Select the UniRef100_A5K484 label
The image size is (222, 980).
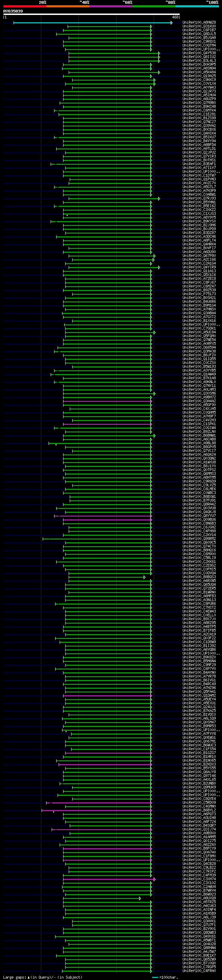coord(199,72)
